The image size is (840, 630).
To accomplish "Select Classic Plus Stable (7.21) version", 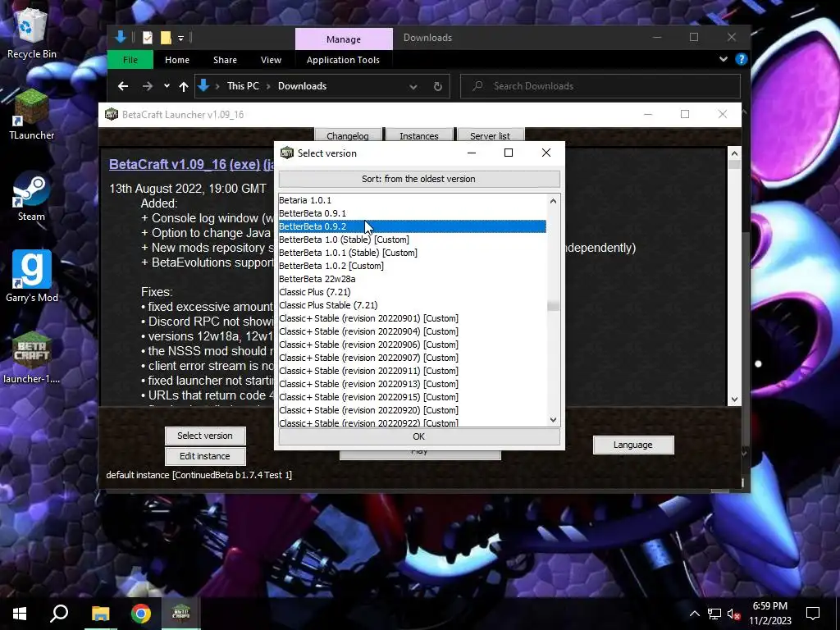I will click(413, 305).
